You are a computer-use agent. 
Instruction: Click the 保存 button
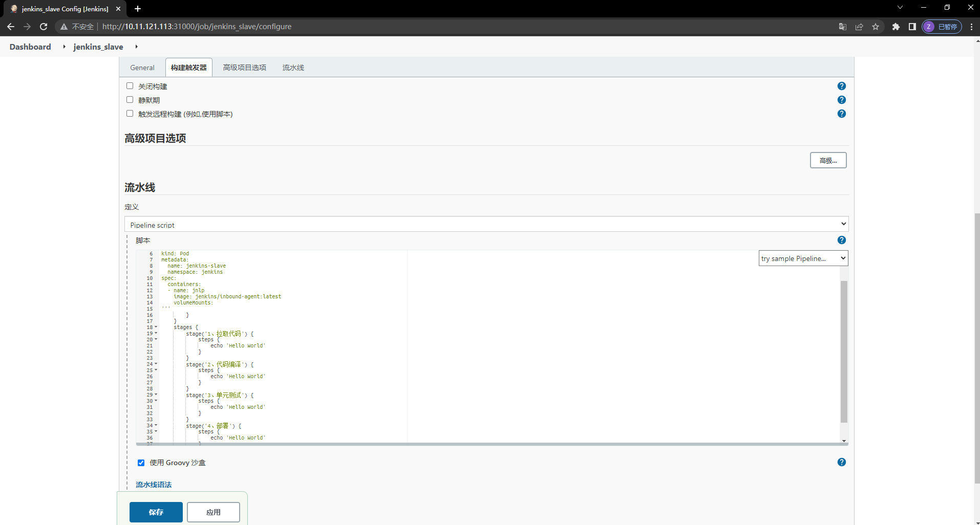point(156,512)
